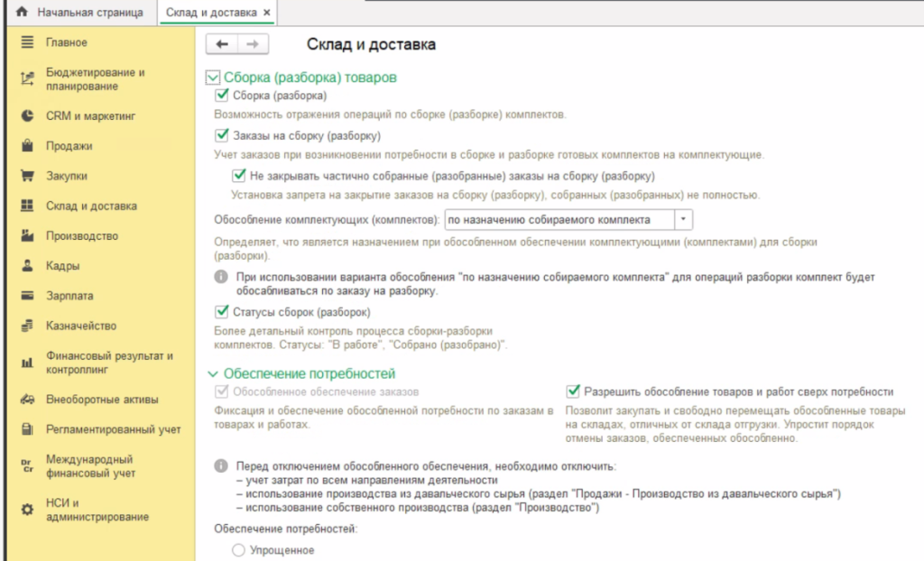Open Обособление комплектующих dropdown arrow
Image resolution: width=924 pixels, height=561 pixels.
pos(683,219)
